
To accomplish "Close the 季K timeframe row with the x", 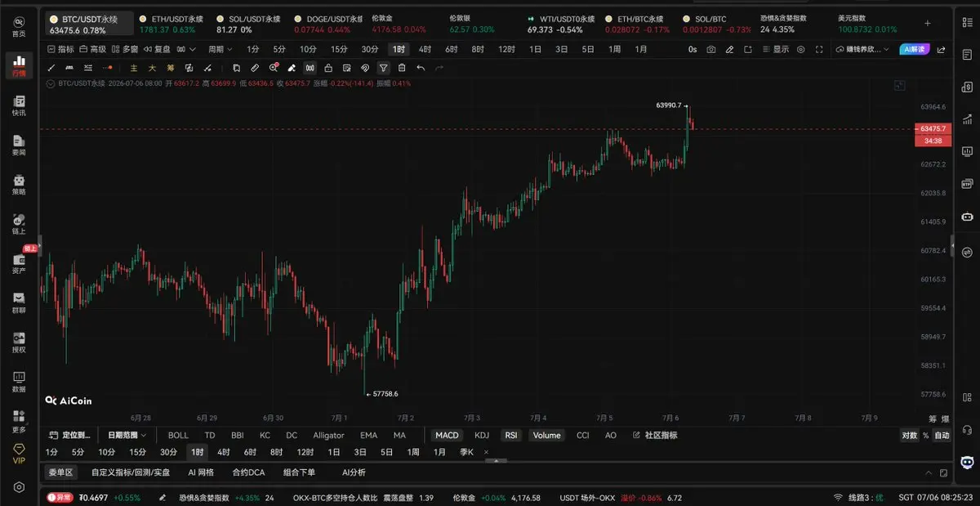I will [487, 452].
